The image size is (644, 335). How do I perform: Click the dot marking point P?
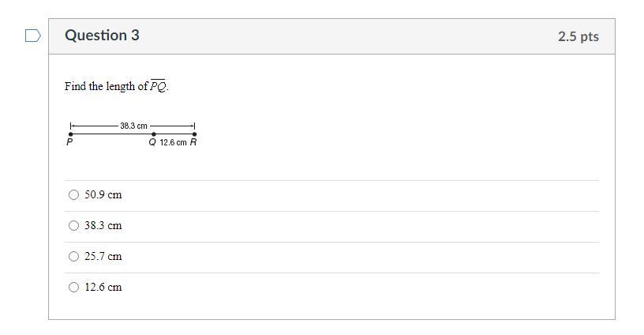click(x=71, y=134)
